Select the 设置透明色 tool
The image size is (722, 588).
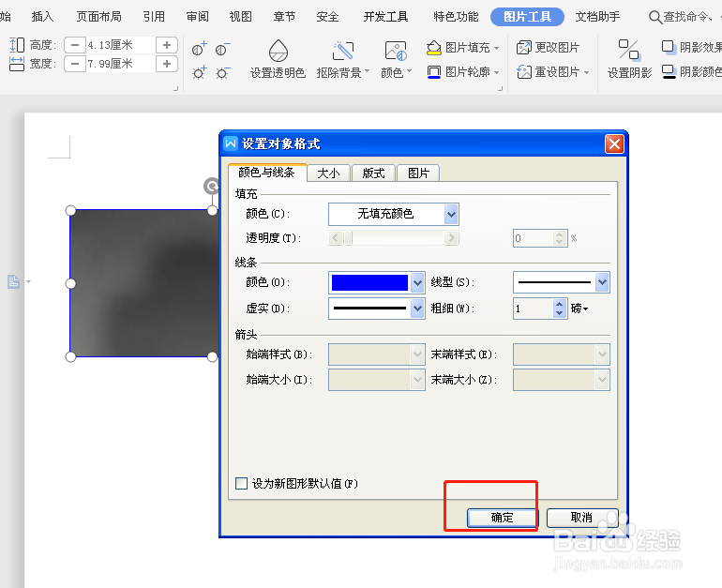[x=278, y=59]
